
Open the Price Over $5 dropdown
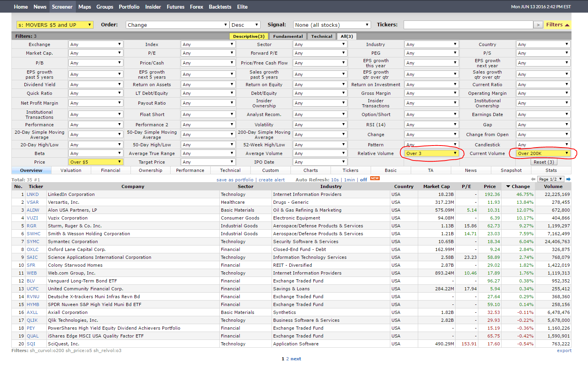pyautogui.click(x=96, y=162)
